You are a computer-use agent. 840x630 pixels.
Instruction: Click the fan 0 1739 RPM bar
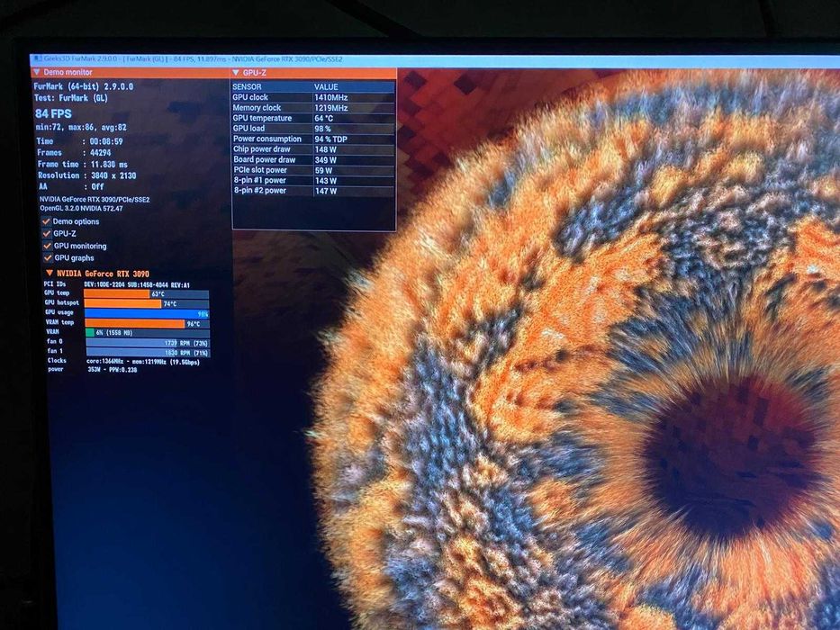[x=148, y=343]
